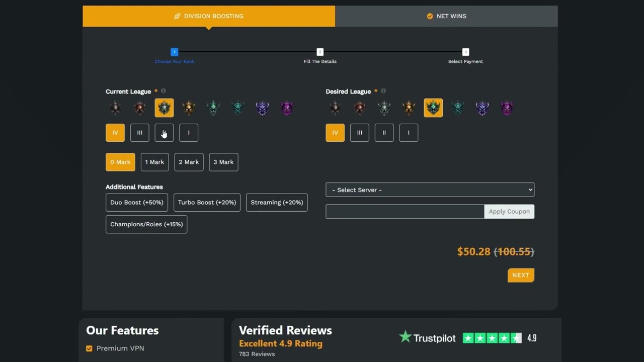Enable Champions/Roles (+15%) feature
Screen dimensions: 644x362
(x=146, y=224)
